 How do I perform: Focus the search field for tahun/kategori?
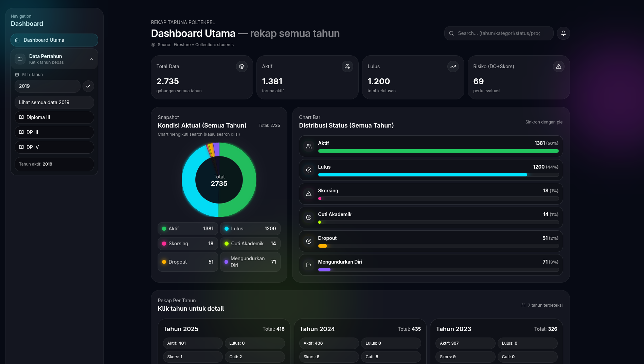[x=499, y=33]
